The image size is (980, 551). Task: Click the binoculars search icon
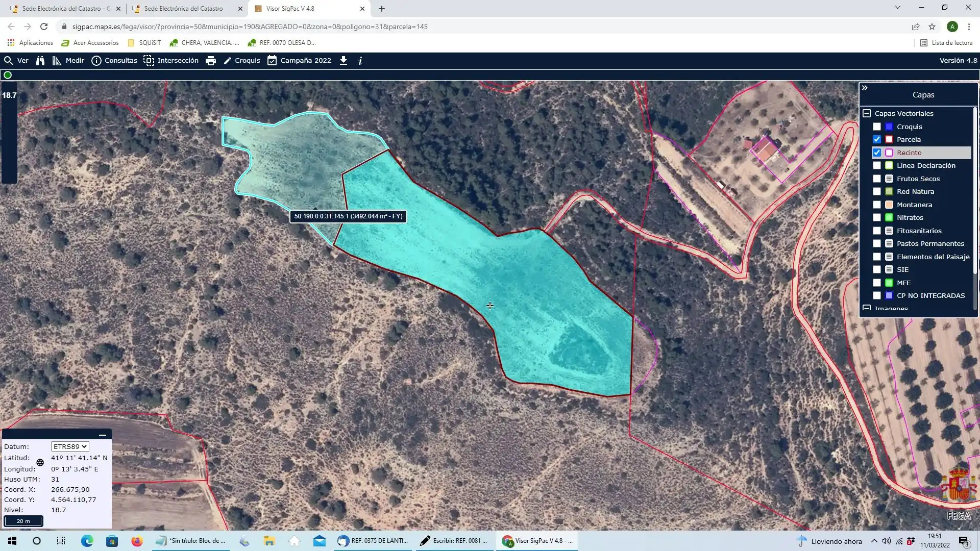tap(40, 61)
